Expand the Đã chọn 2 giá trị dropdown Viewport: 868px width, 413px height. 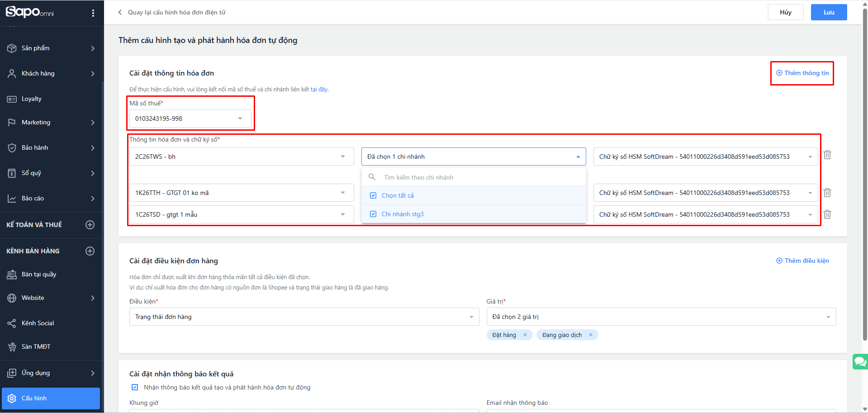pyautogui.click(x=661, y=317)
